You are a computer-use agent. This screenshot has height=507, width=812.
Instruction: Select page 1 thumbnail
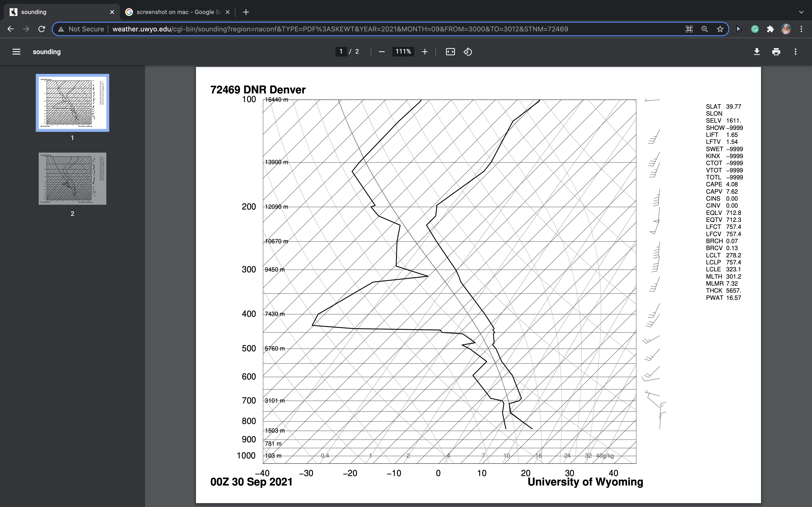click(x=72, y=103)
